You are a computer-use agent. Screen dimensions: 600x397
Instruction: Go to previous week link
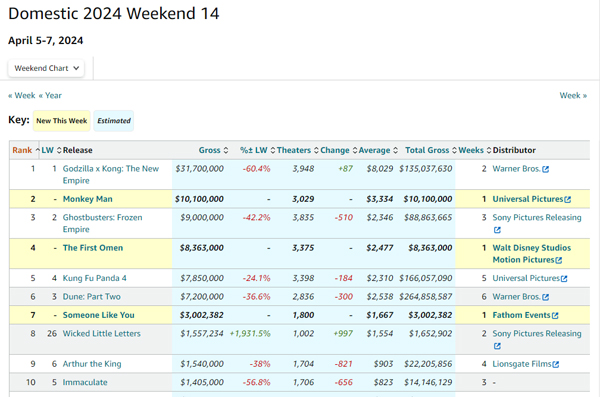click(x=22, y=95)
